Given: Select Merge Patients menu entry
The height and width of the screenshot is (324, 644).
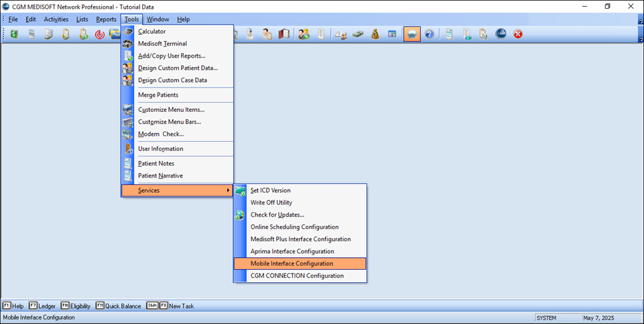Looking at the screenshot, I should coord(177,95).
